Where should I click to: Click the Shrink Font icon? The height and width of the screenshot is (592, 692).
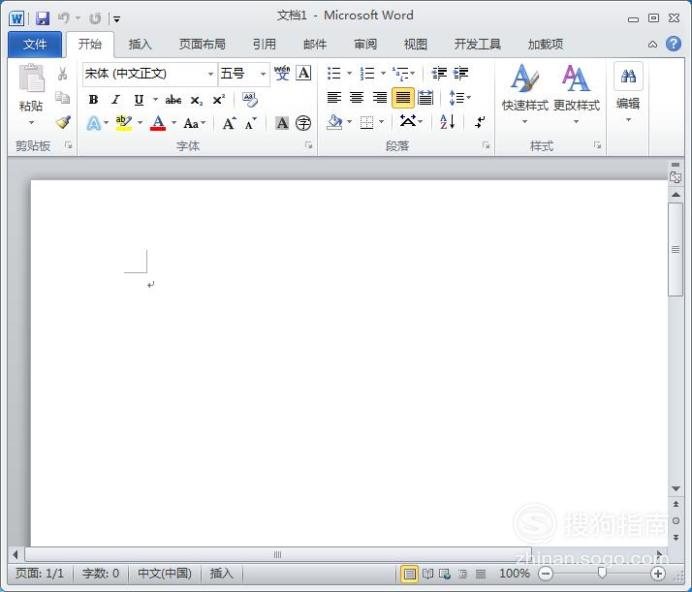click(x=250, y=124)
